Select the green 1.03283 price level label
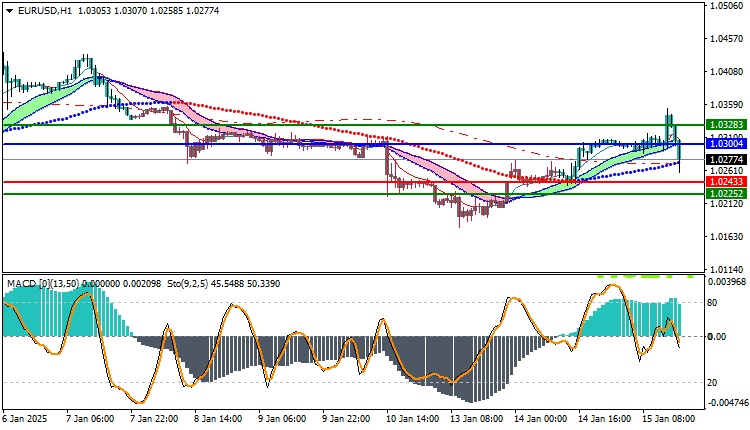Image resolution: width=750 pixels, height=430 pixels. click(x=726, y=125)
